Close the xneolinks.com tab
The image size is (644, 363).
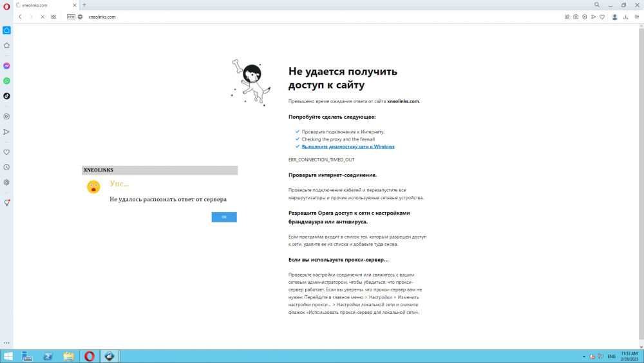[x=74, y=5]
